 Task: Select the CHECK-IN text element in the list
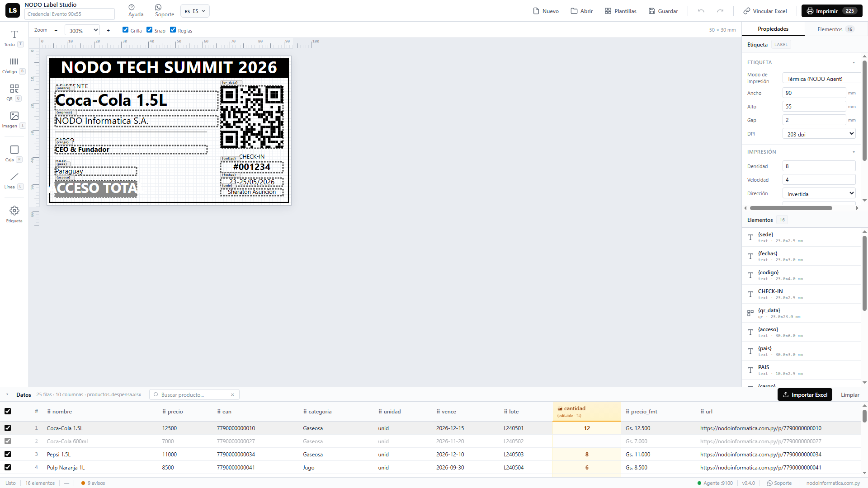(x=801, y=294)
